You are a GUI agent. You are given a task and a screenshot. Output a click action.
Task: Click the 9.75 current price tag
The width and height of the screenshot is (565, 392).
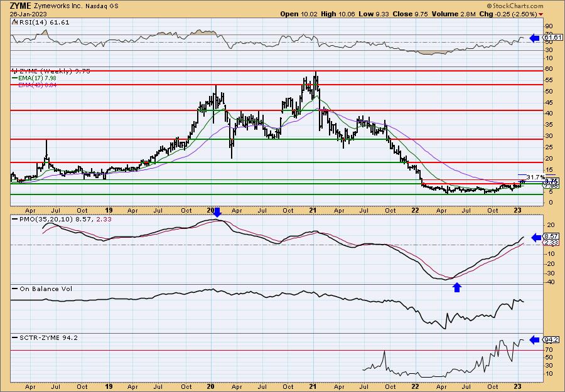551,181
